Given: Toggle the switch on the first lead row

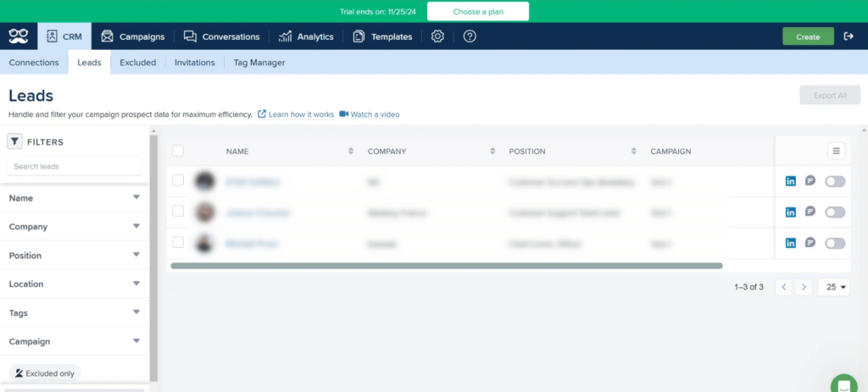Looking at the screenshot, I should click(835, 181).
